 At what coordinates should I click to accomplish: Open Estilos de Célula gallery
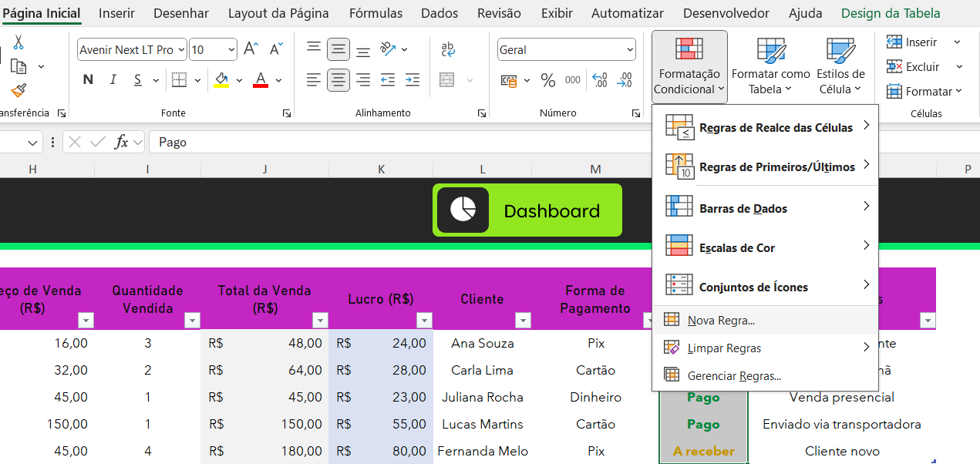840,66
